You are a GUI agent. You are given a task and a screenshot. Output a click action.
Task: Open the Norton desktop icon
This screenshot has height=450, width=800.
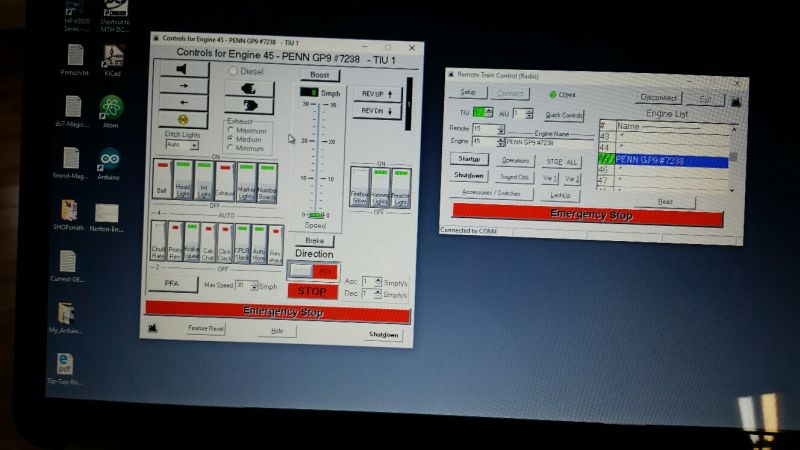tap(106, 217)
